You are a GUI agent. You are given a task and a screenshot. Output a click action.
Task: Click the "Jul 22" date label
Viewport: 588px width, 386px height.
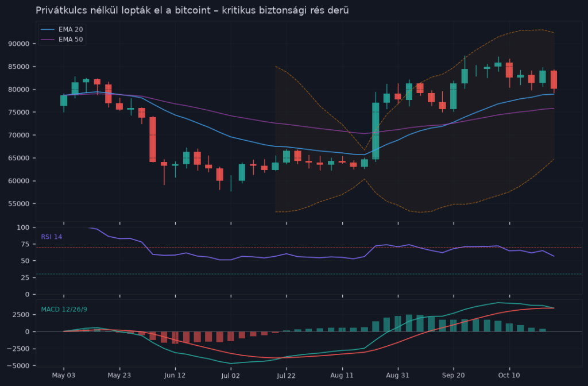click(x=286, y=375)
